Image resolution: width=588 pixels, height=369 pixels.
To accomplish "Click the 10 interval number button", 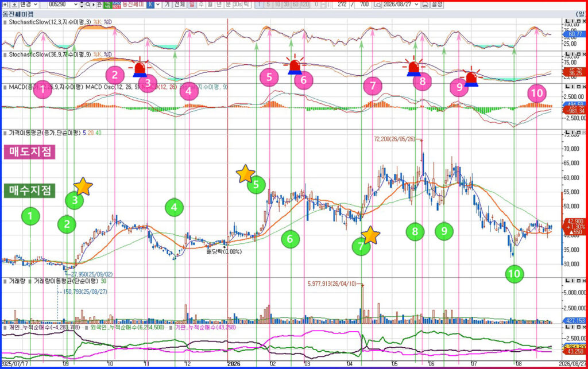I will pyautogui.click(x=277, y=5).
